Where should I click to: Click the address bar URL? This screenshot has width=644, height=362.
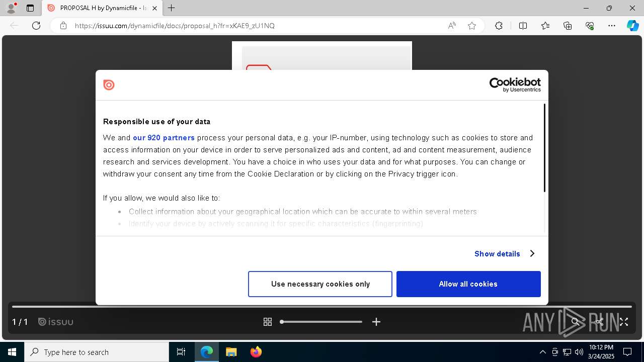[x=175, y=26]
